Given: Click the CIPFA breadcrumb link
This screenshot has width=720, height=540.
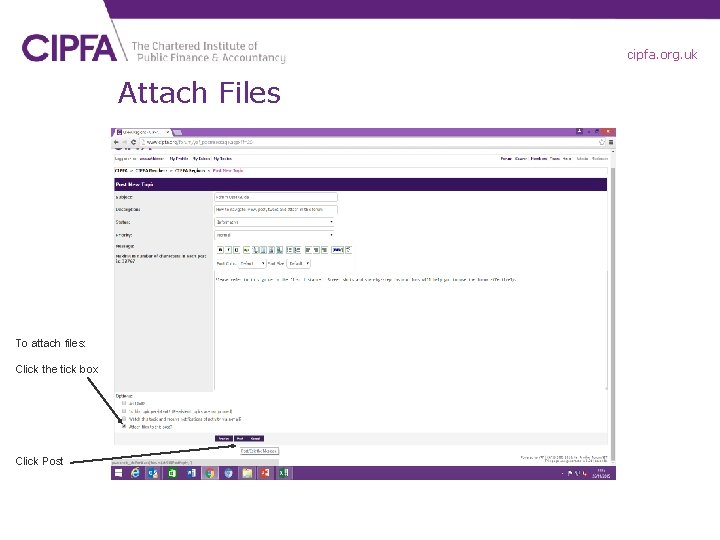Looking at the screenshot, I should pos(121,171).
